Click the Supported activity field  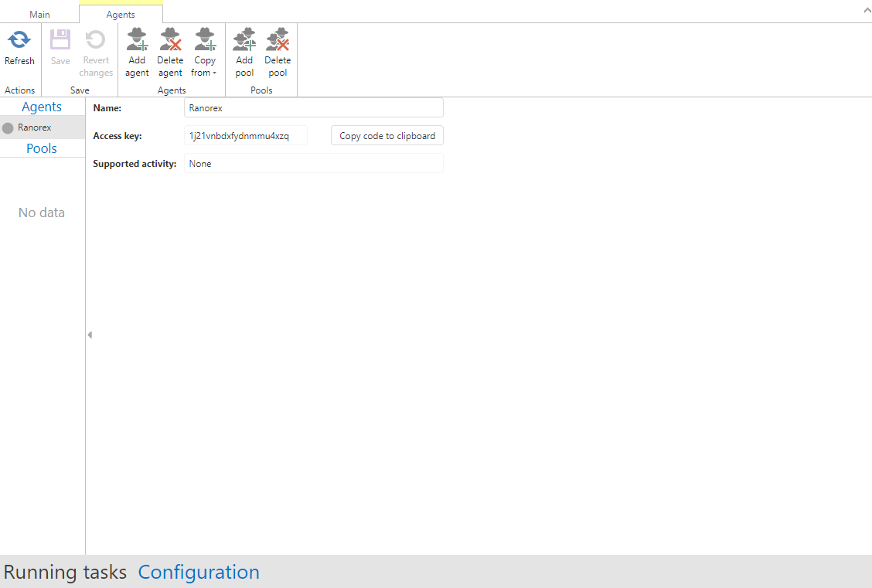313,164
